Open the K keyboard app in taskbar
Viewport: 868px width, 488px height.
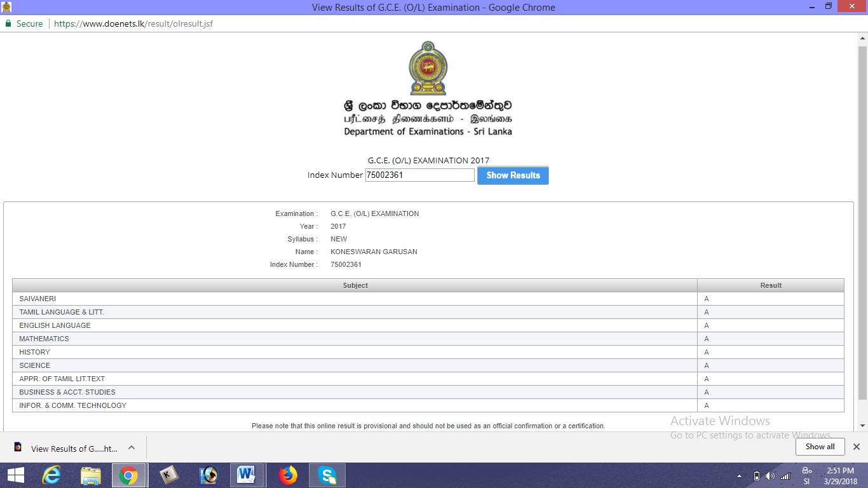(x=168, y=475)
